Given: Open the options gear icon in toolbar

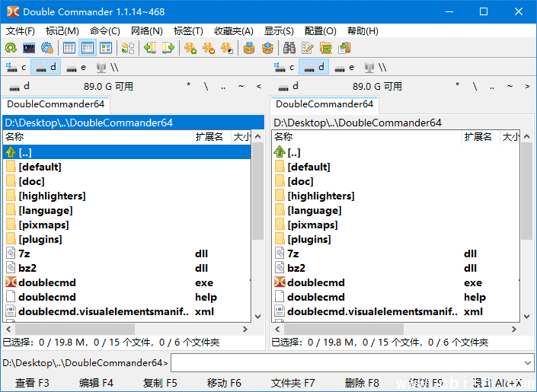Looking at the screenshot, I should pos(47,48).
